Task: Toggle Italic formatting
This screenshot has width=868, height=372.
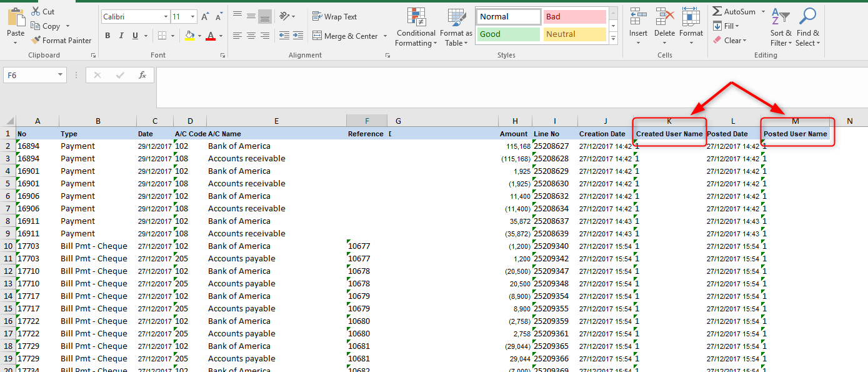Action: click(121, 36)
